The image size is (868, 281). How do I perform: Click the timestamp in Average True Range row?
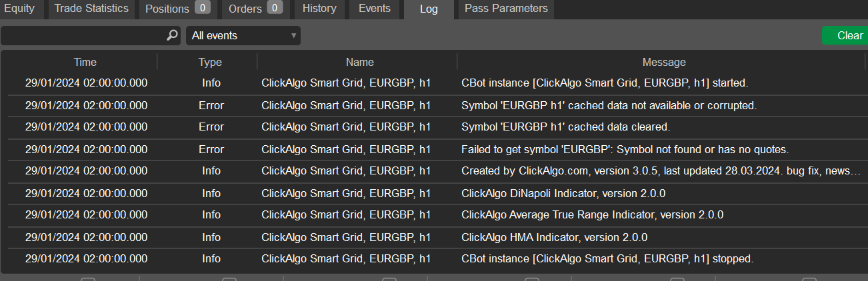86,214
